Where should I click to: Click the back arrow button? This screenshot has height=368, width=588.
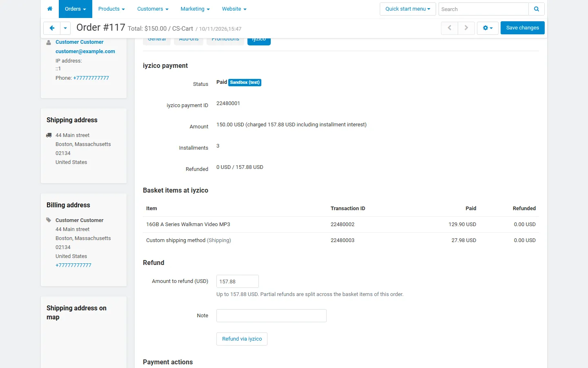click(x=52, y=28)
